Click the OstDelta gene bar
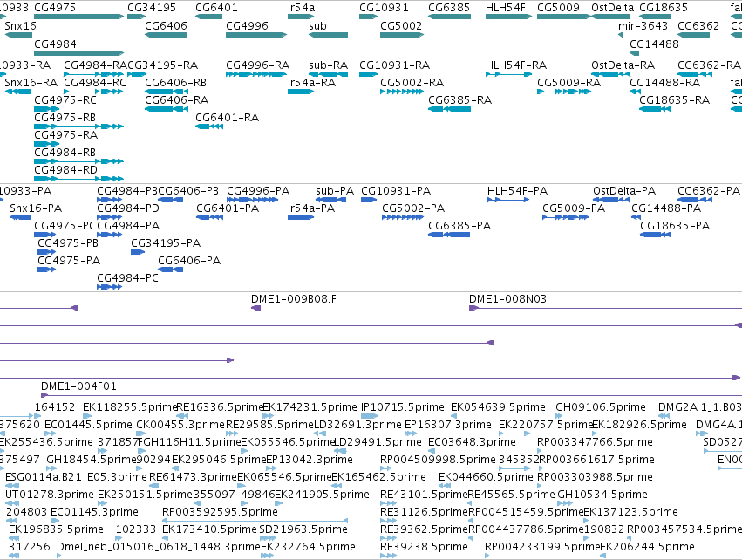 tap(610, 17)
